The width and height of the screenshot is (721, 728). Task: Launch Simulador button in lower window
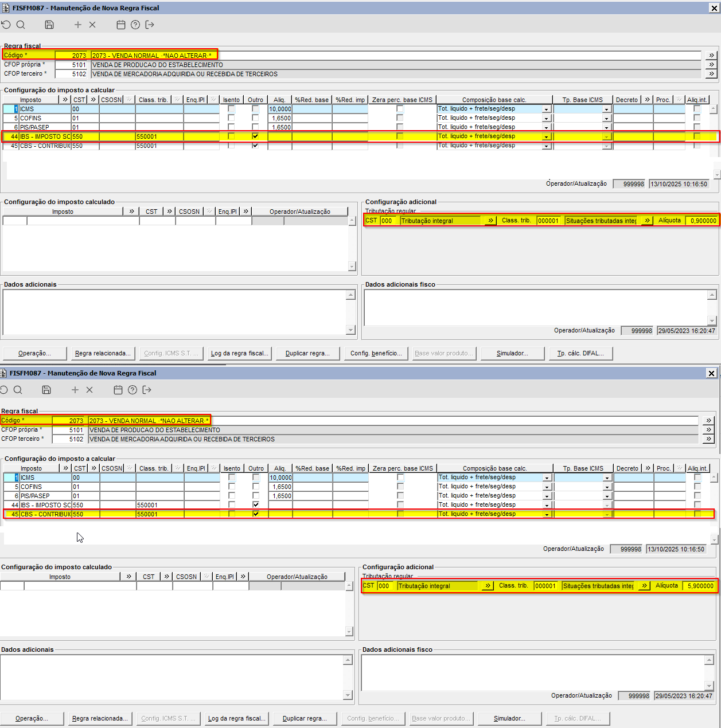click(509, 718)
